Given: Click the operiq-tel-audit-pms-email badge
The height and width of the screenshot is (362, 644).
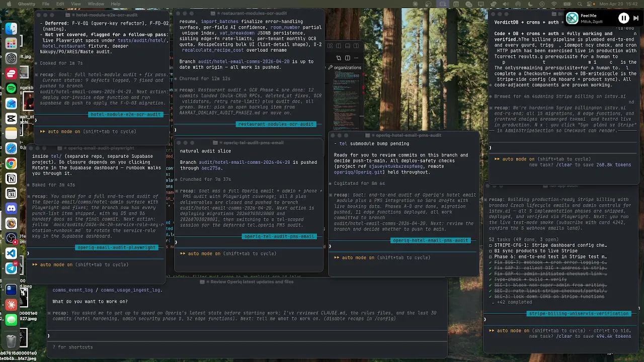Looking at the screenshot, I should pyautogui.click(x=279, y=236).
